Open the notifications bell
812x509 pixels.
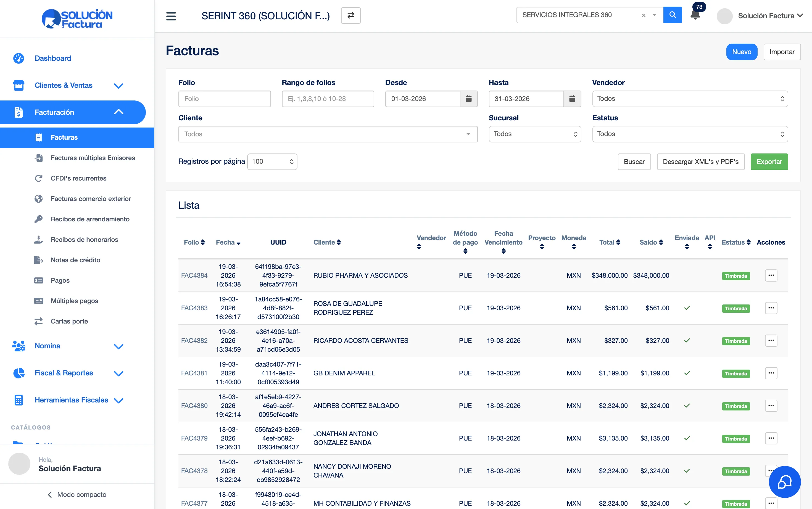tap(695, 15)
